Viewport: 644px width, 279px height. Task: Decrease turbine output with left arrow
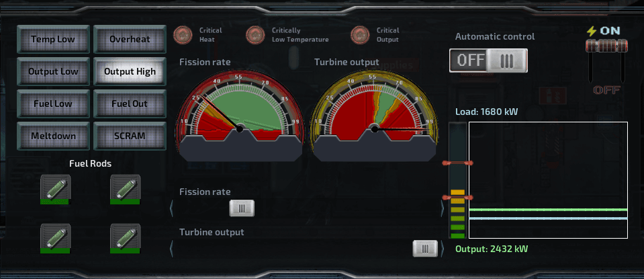point(171,249)
